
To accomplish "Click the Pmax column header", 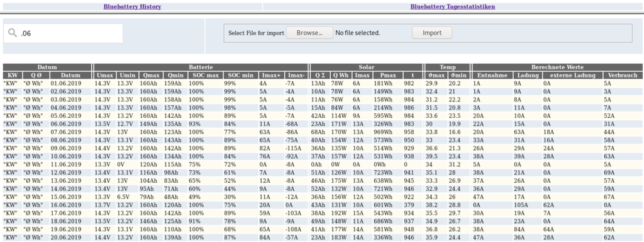I will click(x=387, y=76).
